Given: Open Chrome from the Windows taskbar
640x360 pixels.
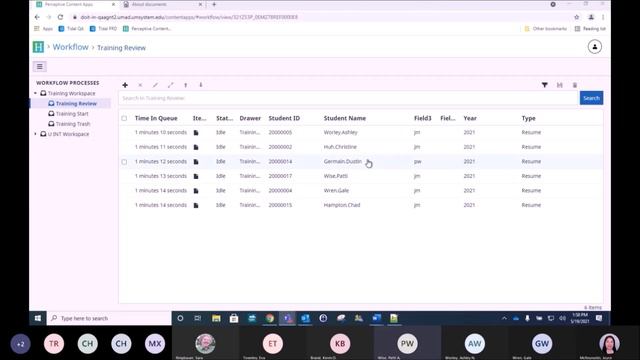Looking at the screenshot, I should tap(270, 318).
